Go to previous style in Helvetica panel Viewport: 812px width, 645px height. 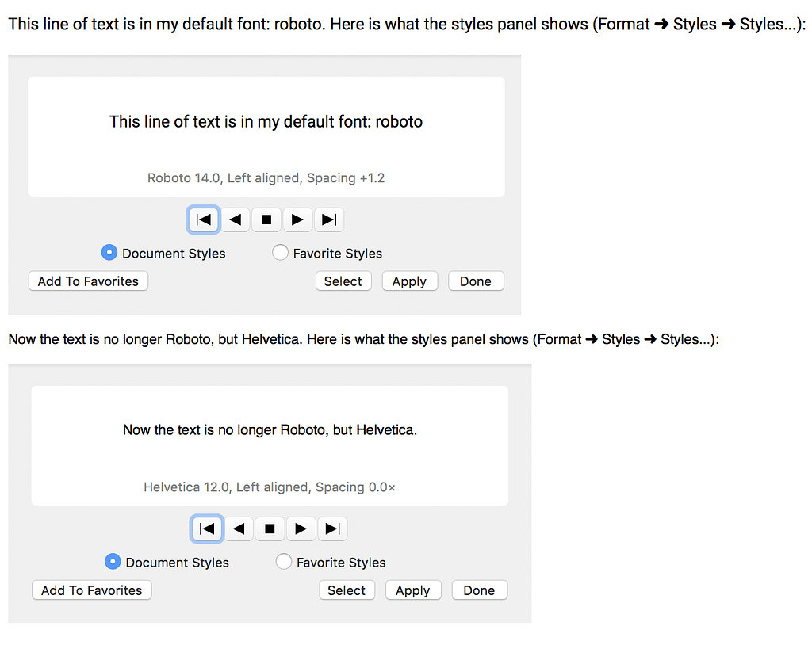point(238,529)
